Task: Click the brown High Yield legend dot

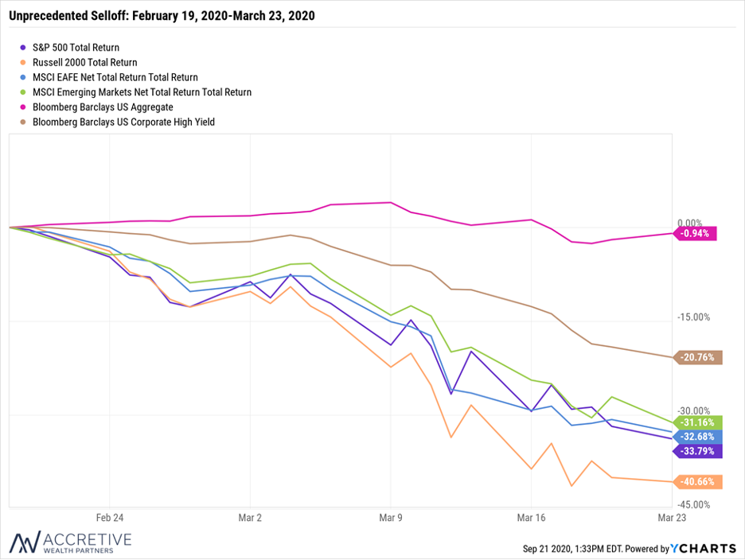Action: coord(23,122)
